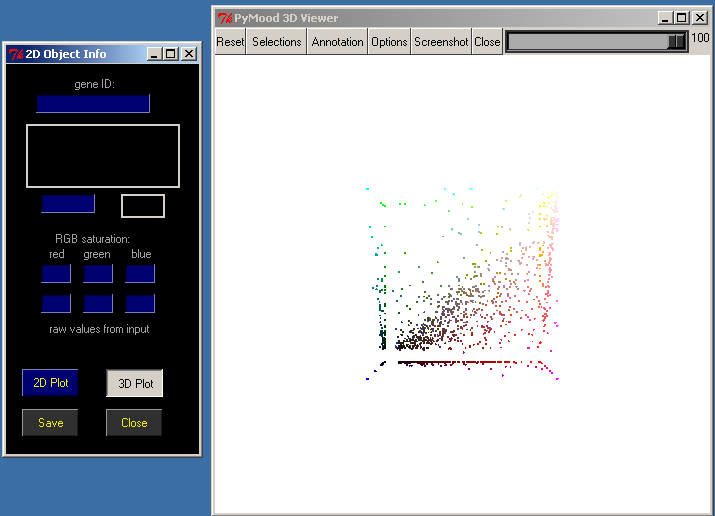This screenshot has height=516, width=715.
Task: Close PyMood 3D Viewer via title bar X
Action: point(699,18)
